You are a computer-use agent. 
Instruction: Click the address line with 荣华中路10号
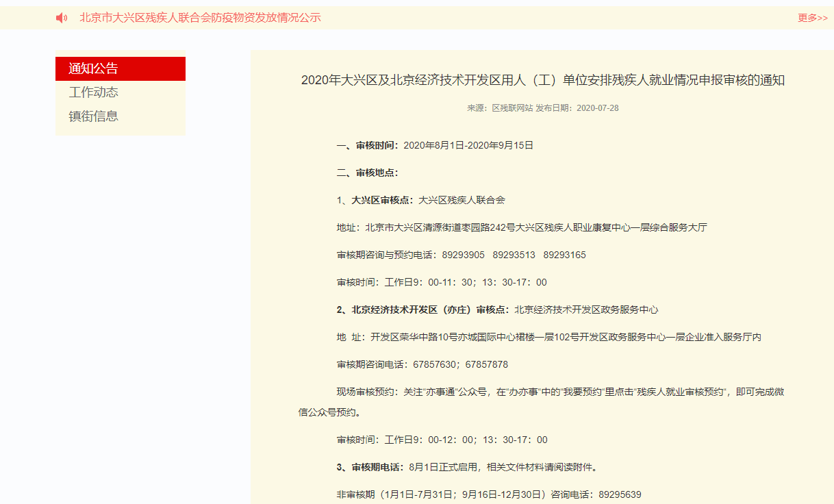coord(549,337)
